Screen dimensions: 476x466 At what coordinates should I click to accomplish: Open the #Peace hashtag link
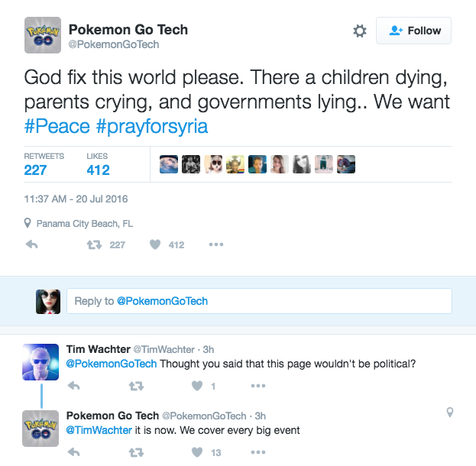click(x=57, y=125)
